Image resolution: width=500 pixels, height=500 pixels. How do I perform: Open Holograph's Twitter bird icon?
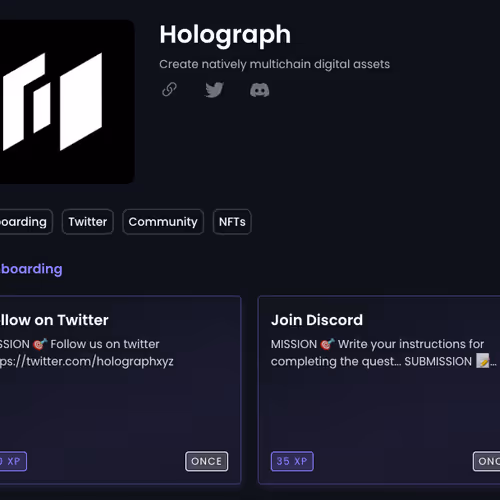[x=214, y=90]
